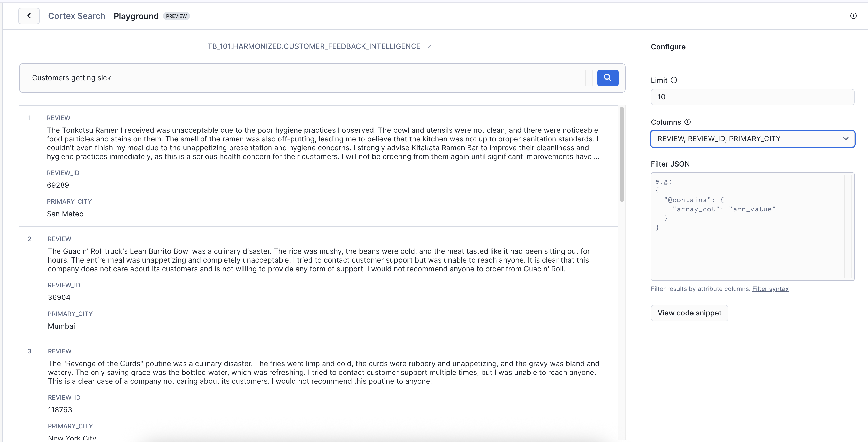Focus the Limit input field
Image resolution: width=868 pixels, height=442 pixels.
pyautogui.click(x=752, y=97)
